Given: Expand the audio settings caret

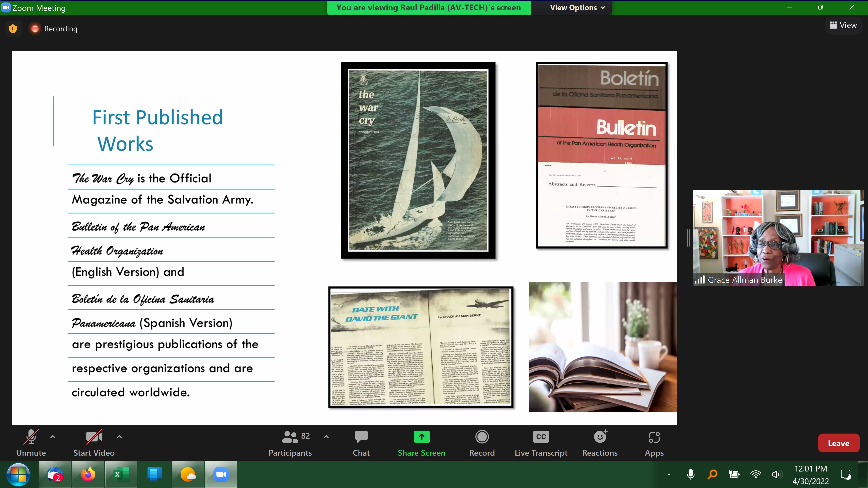Looking at the screenshot, I should coord(53,437).
